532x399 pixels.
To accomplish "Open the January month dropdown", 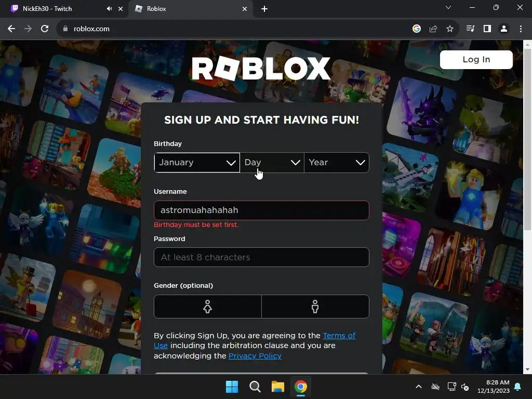I will (x=197, y=163).
